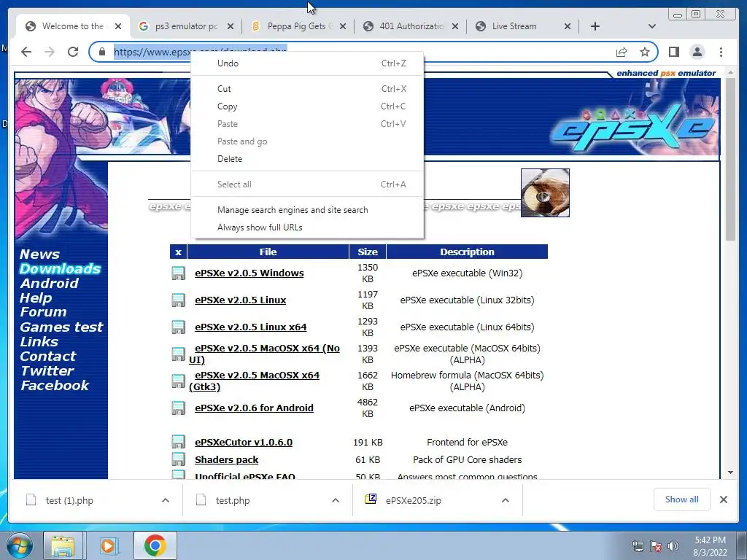Open the Windows Start menu
Image resolution: width=747 pixels, height=560 pixels.
coord(20,545)
